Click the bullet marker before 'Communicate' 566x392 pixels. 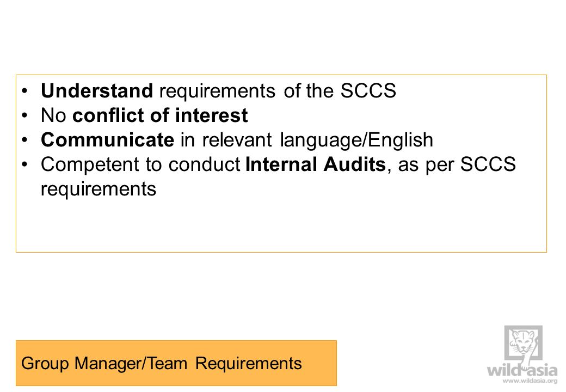tap(24, 140)
